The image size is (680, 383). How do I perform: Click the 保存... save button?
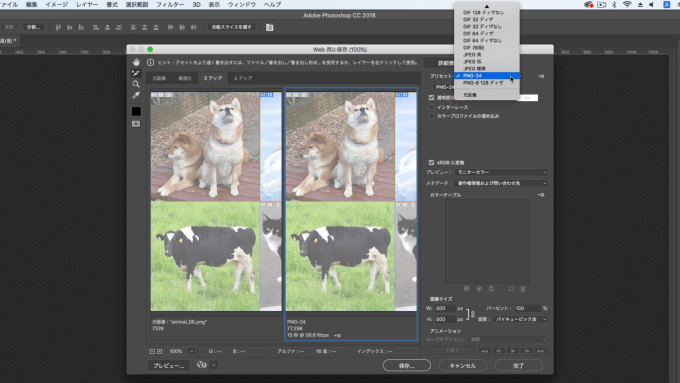[x=406, y=365]
